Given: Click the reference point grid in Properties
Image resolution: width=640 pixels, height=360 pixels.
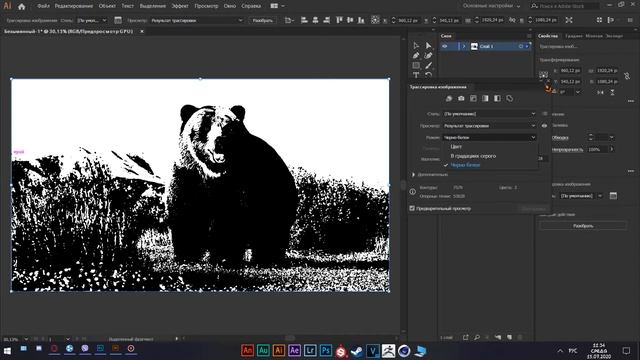Looking at the screenshot, I should 543,76.
